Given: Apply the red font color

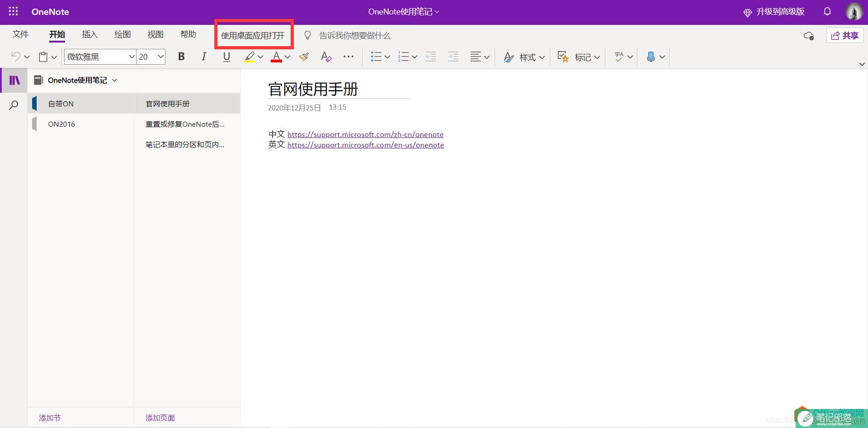Looking at the screenshot, I should (x=276, y=57).
